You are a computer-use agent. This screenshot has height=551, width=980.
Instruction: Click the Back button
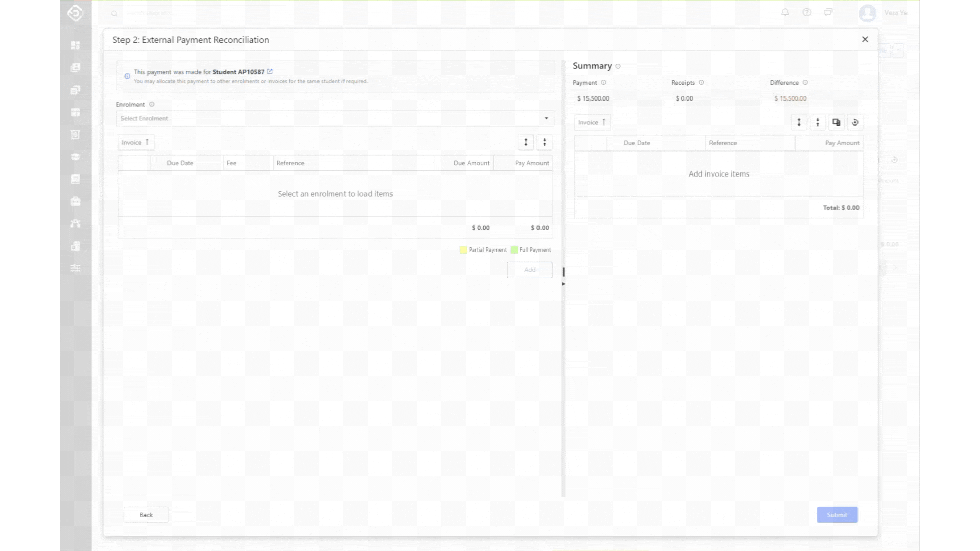tap(146, 515)
